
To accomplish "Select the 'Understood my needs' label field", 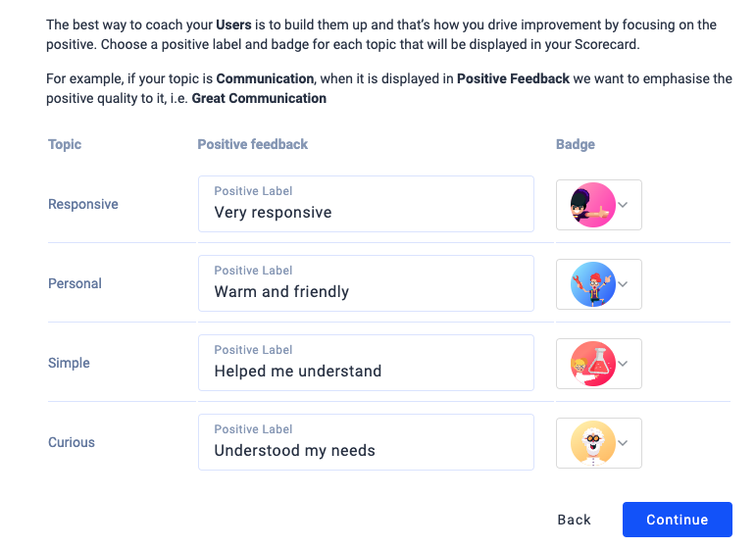I will tap(366, 442).
